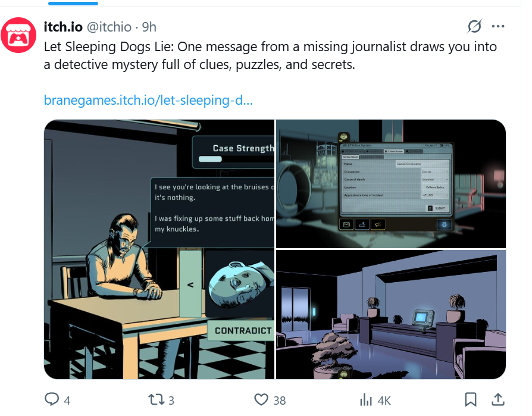This screenshot has width=532, height=416.
Task: Open the Grok explain icon on the tweet
Action: click(474, 26)
